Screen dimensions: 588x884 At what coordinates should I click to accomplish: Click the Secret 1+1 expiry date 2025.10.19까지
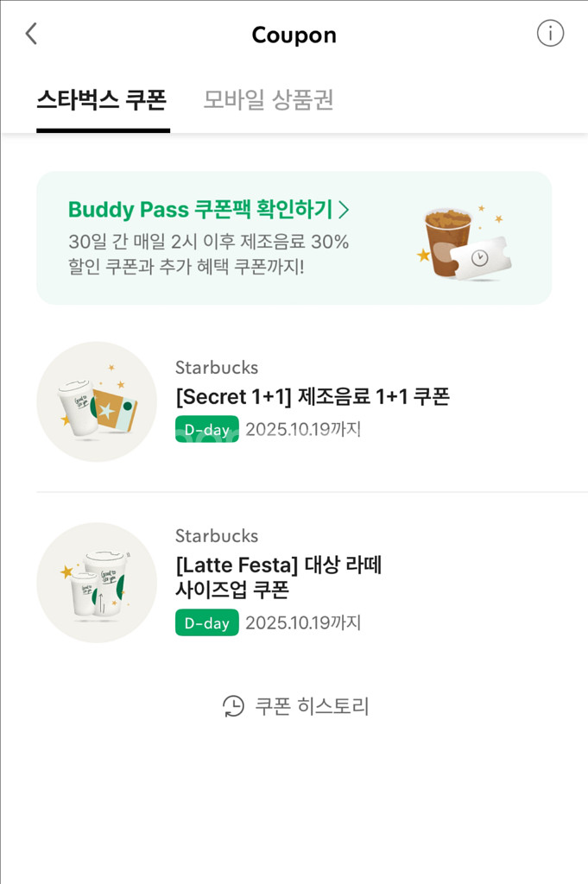coord(303,429)
